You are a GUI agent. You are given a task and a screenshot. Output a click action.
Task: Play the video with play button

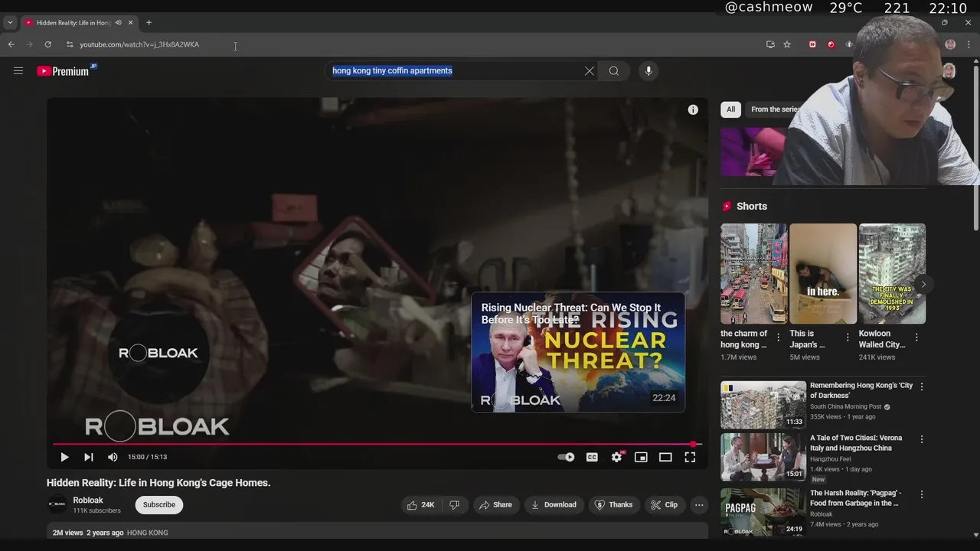(x=64, y=457)
